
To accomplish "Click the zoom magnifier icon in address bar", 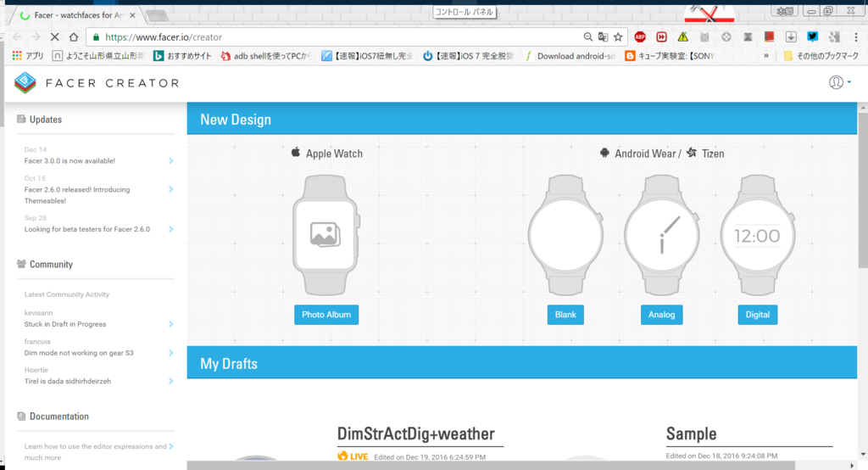I will [x=588, y=37].
